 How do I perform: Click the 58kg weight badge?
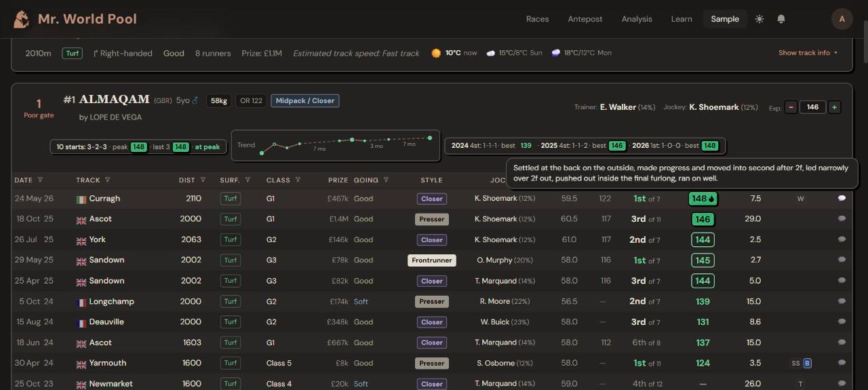point(218,101)
